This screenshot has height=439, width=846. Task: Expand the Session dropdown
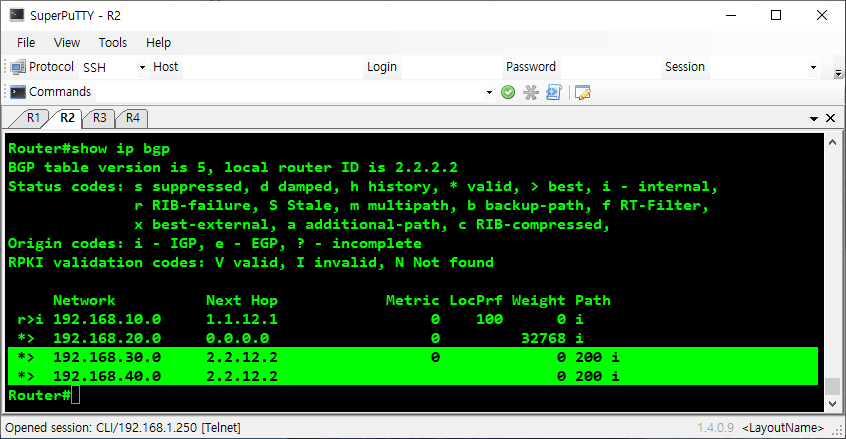[813, 67]
